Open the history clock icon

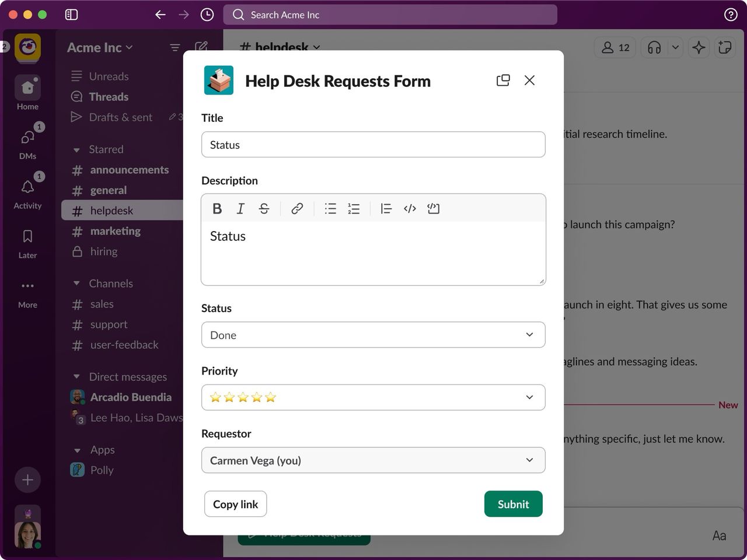click(207, 15)
